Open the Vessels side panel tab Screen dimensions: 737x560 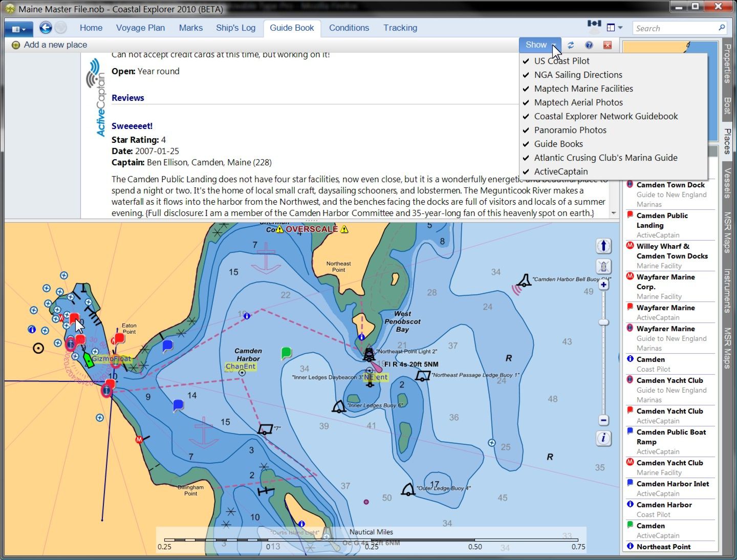tap(727, 183)
